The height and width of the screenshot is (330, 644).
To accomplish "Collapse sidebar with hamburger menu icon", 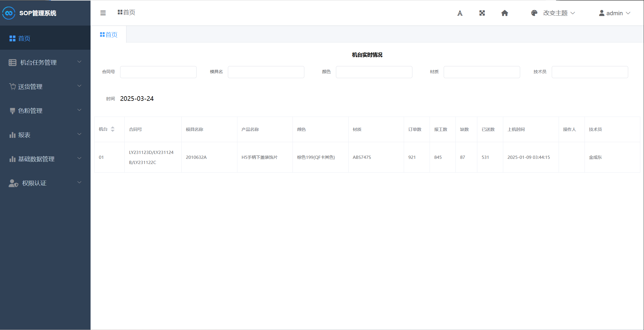I will 103,13.
